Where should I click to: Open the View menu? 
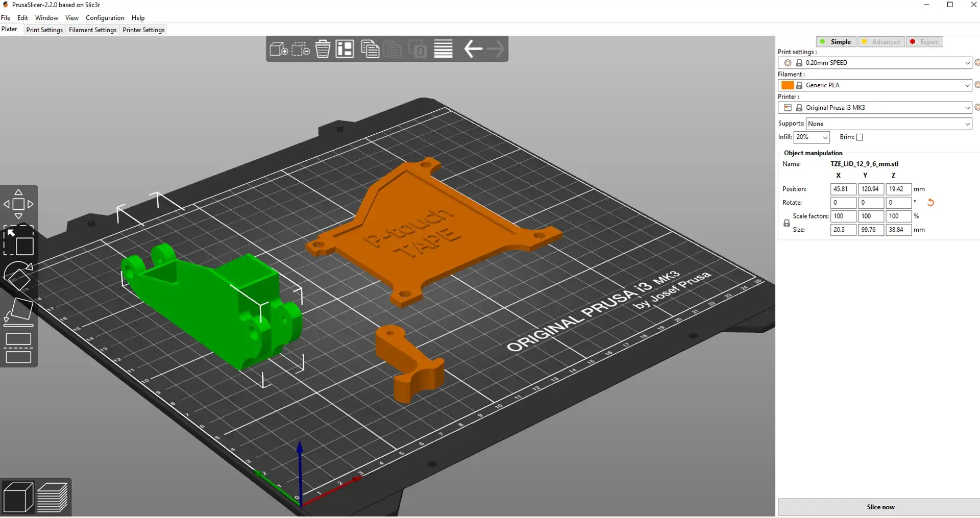pos(72,18)
